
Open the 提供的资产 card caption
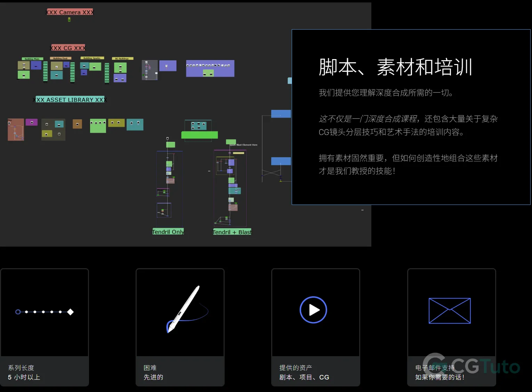[x=316, y=371]
